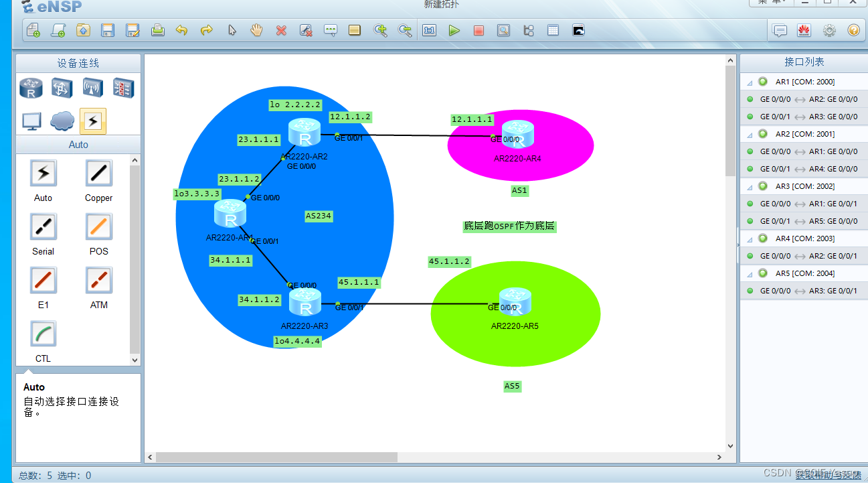
Task: Open the 菜单 dropdown menu
Action: 771,3
